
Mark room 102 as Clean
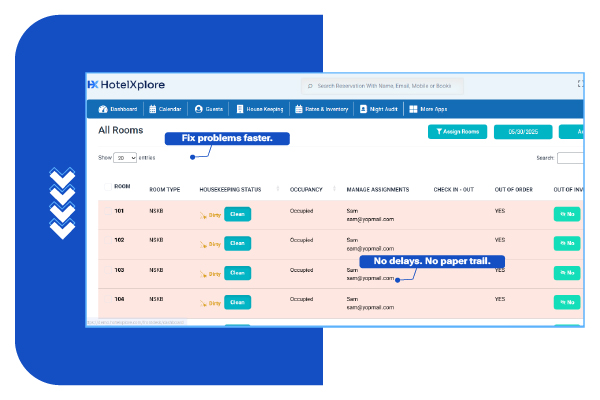(x=238, y=243)
